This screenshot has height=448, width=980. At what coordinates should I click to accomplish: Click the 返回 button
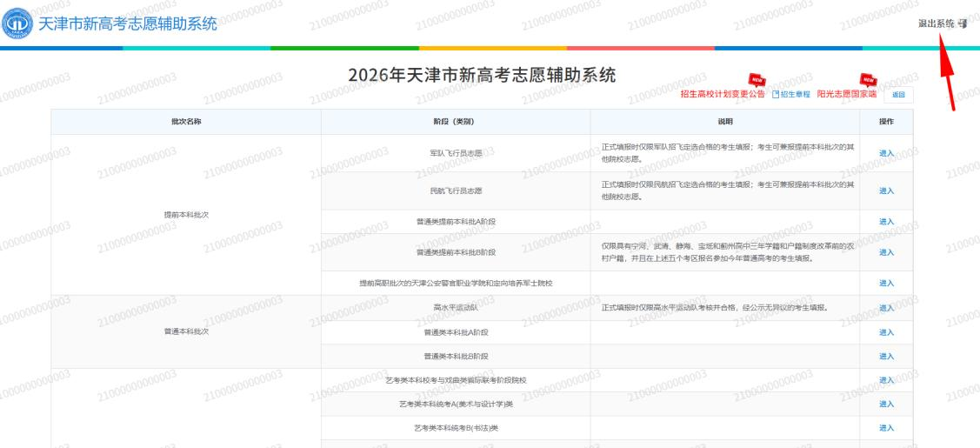pos(898,95)
